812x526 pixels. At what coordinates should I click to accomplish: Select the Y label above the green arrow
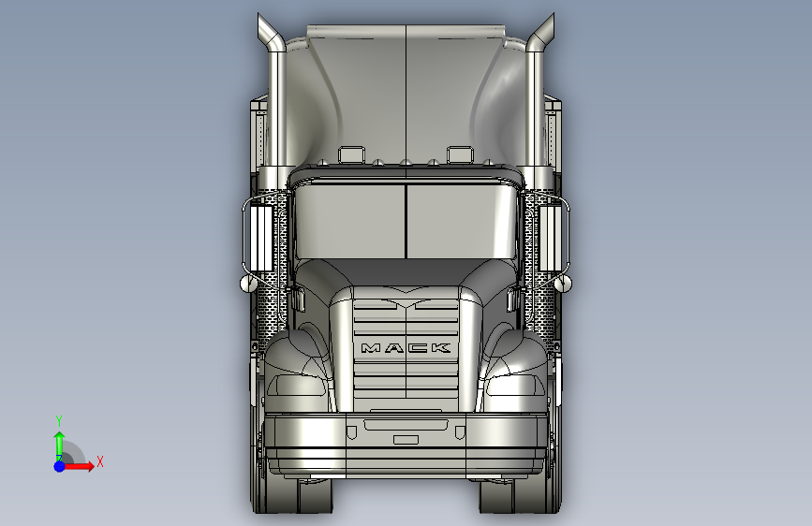[x=59, y=421]
